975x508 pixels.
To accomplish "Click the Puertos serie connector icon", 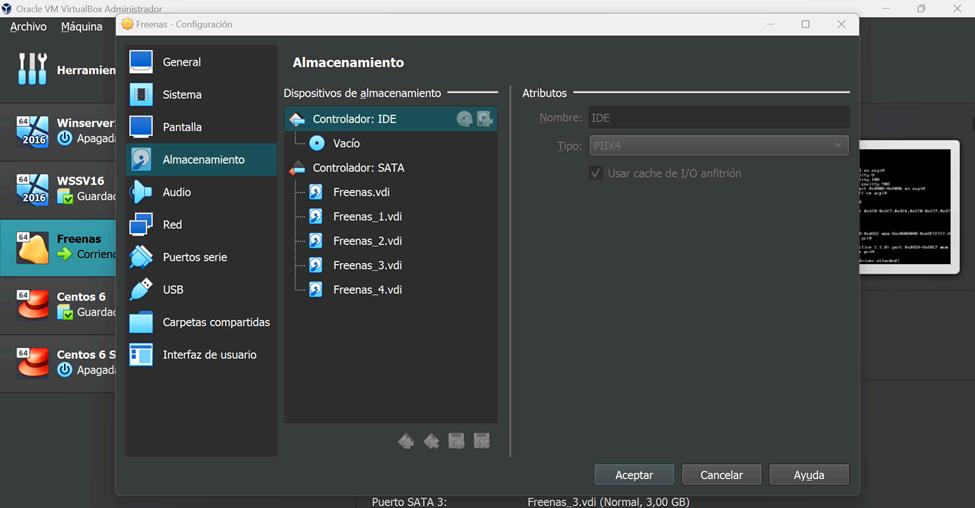I will coord(141,257).
